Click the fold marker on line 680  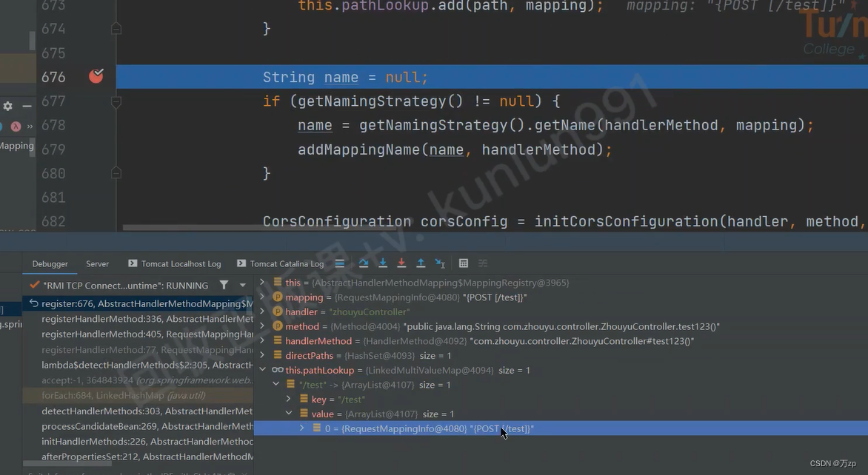[116, 173]
